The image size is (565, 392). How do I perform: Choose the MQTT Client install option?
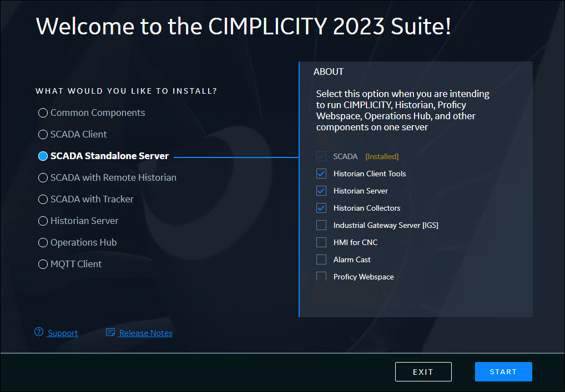click(x=43, y=264)
